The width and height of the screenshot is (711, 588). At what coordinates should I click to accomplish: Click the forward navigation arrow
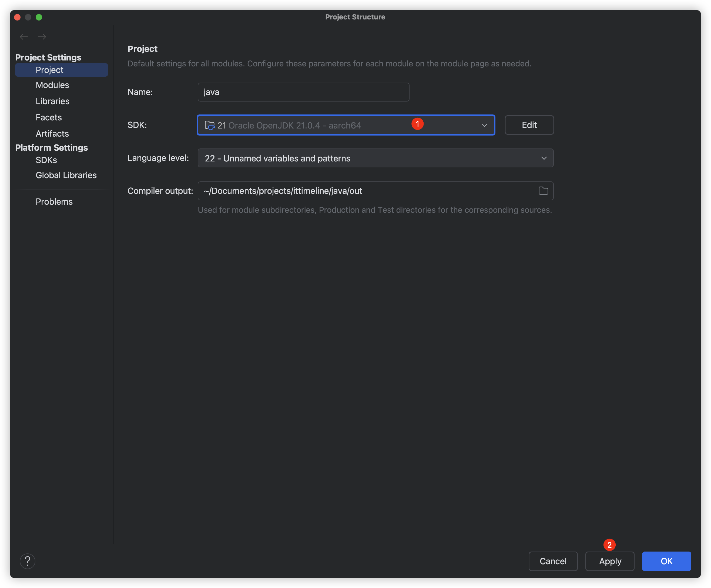point(42,36)
